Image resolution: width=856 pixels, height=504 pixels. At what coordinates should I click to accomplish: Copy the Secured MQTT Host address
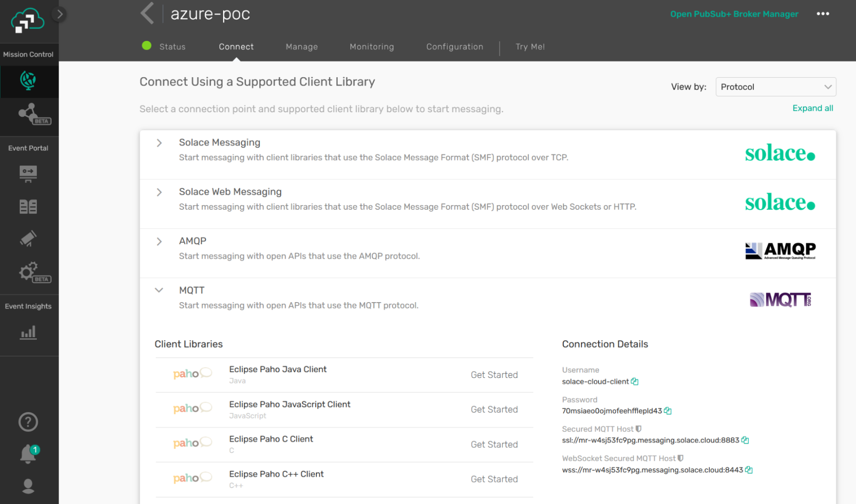coord(745,440)
